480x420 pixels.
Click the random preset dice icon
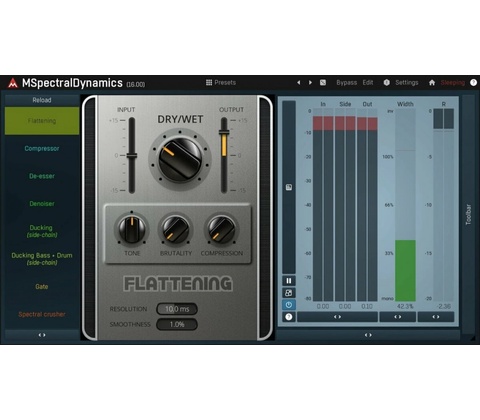tap(323, 83)
